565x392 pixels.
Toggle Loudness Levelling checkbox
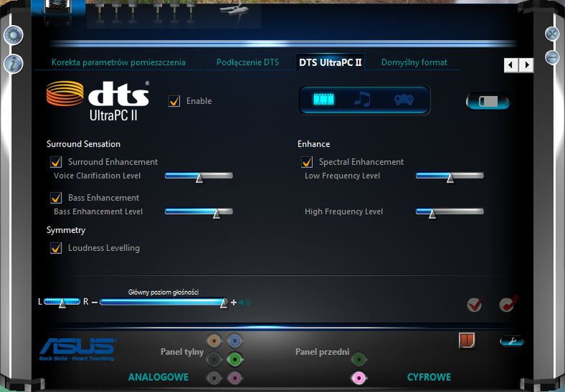[x=56, y=248]
